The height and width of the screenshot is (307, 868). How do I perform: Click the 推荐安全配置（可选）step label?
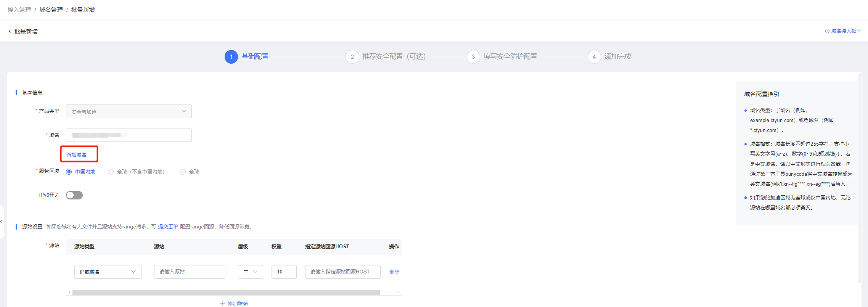pos(394,56)
